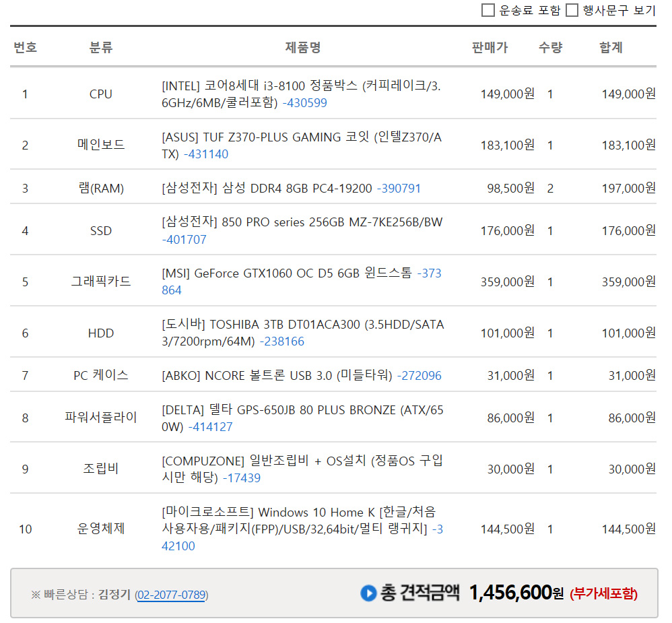Open product code link -414127
The height and width of the screenshot is (623, 672).
click(211, 426)
